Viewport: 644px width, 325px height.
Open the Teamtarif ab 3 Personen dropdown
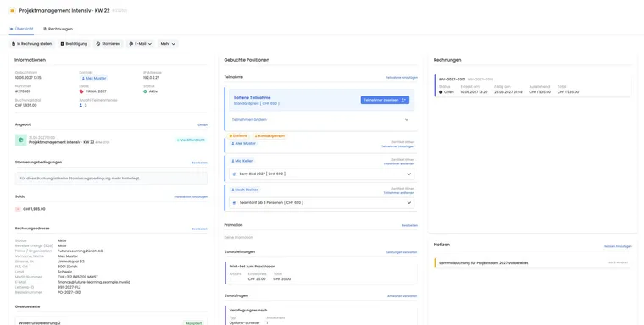click(322, 203)
